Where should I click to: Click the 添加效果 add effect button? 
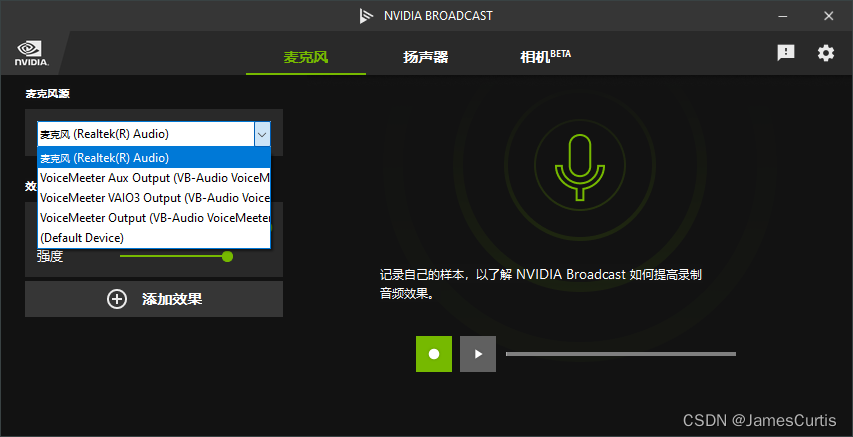tap(154, 299)
